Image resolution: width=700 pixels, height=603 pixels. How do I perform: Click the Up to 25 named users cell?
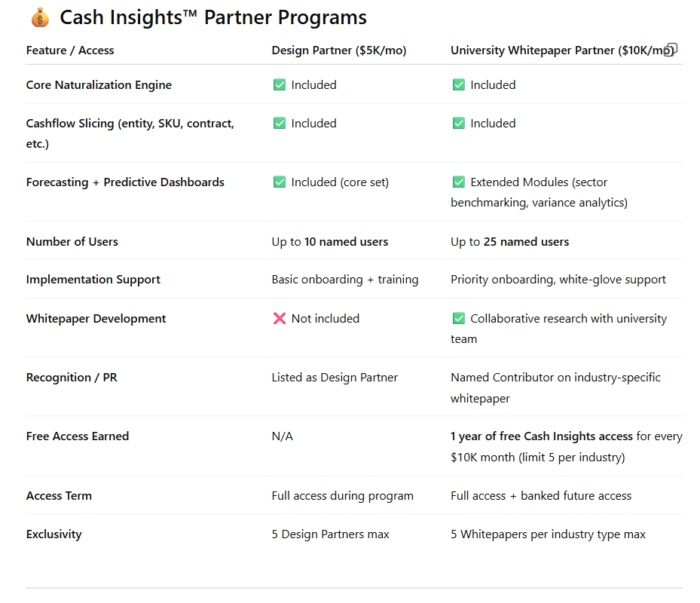tap(509, 242)
